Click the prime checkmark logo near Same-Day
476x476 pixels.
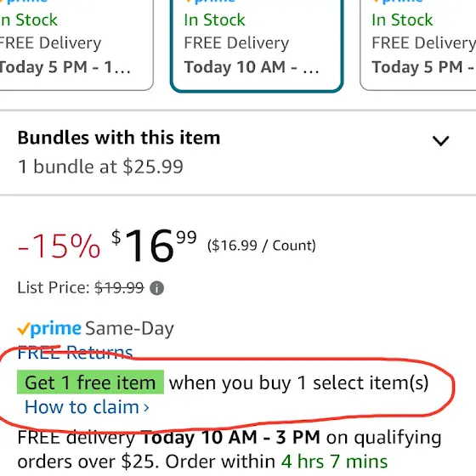(49, 328)
